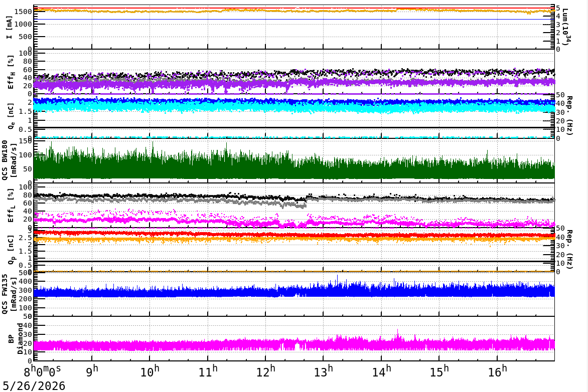The height and width of the screenshot is (392, 588).
Task: Click the cyan Qe charge data band
Action: 293,108
